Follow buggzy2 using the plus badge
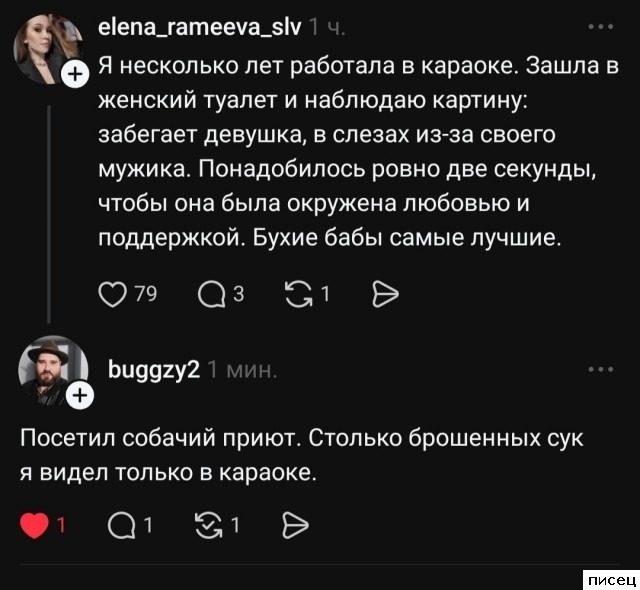The height and width of the screenshot is (590, 640). pyautogui.click(x=78, y=398)
